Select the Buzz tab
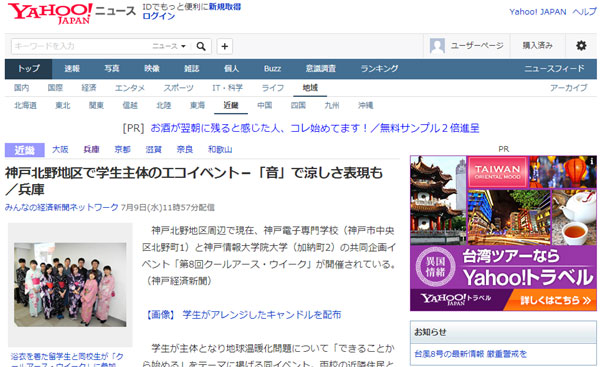The height and width of the screenshot is (367, 600). pos(272,69)
